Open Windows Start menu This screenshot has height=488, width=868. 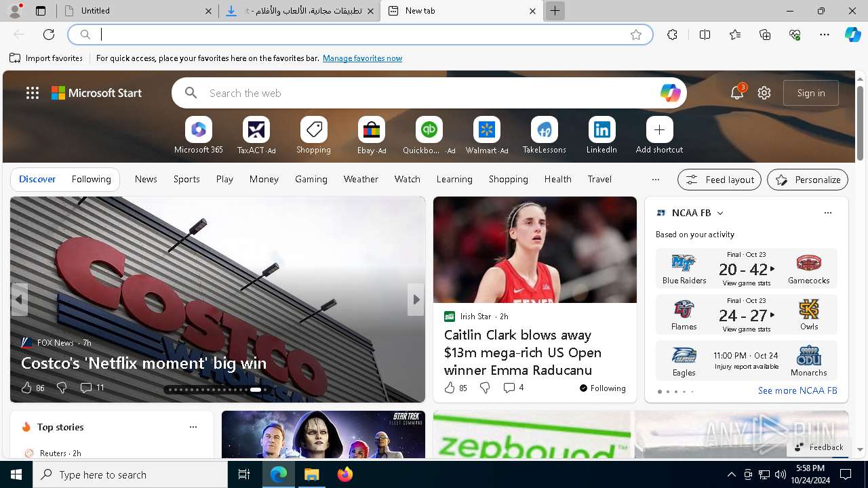coord(16,474)
